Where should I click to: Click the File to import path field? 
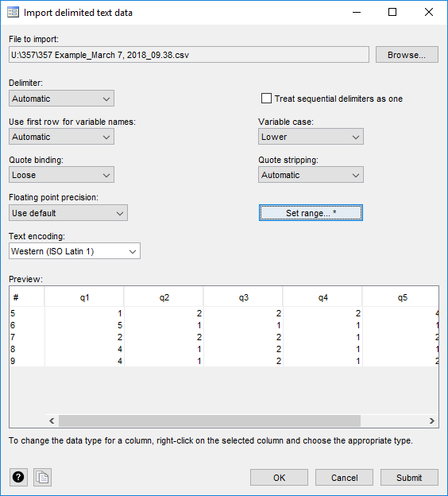pyautogui.click(x=189, y=55)
